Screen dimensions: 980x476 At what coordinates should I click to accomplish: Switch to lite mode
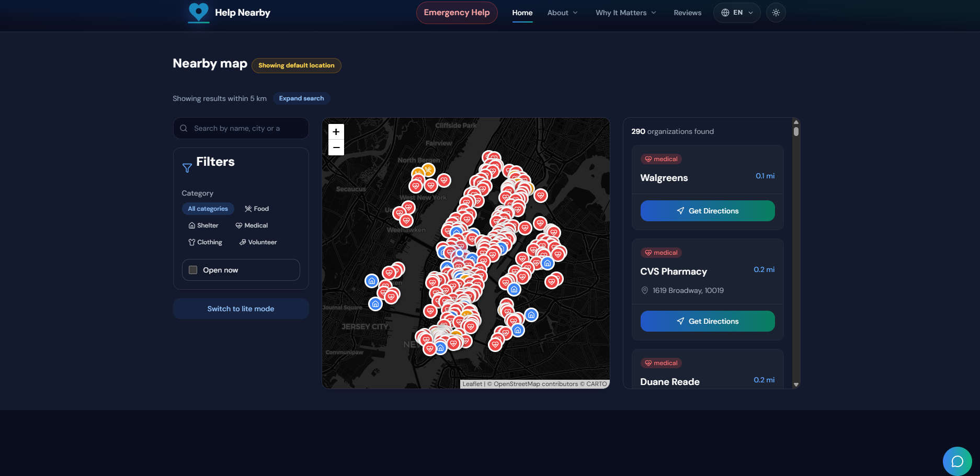point(241,309)
